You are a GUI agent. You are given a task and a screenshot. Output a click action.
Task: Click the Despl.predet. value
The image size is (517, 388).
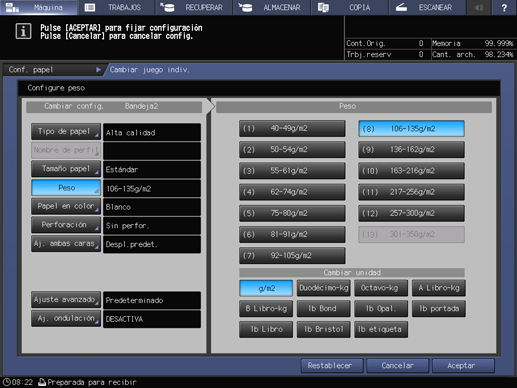(152, 244)
